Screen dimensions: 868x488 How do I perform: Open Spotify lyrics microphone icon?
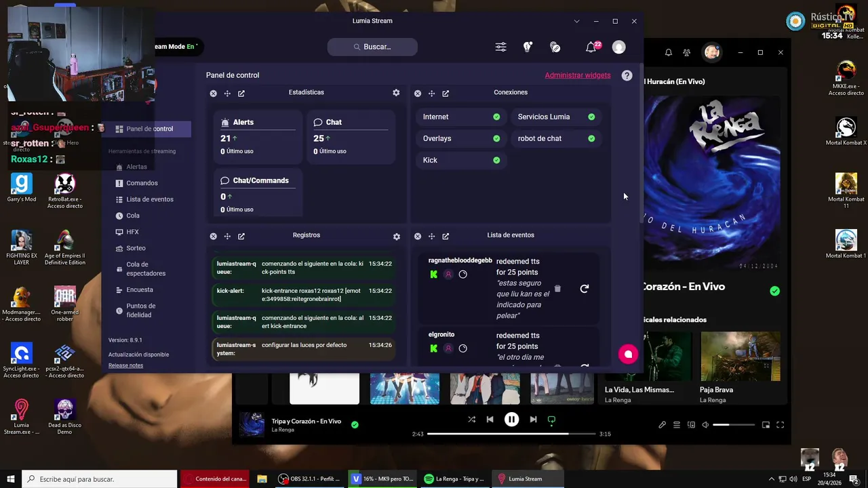662,425
